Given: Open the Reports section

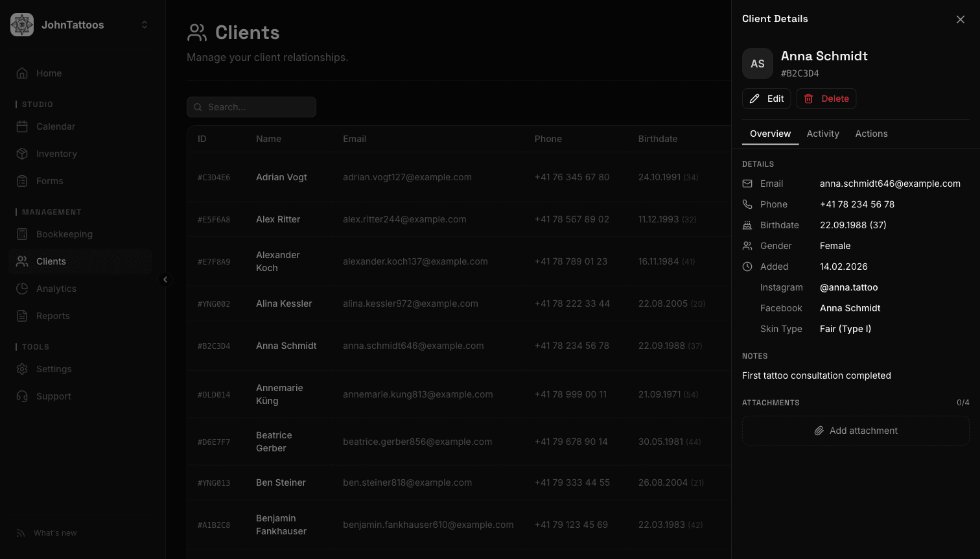Looking at the screenshot, I should pos(53,316).
